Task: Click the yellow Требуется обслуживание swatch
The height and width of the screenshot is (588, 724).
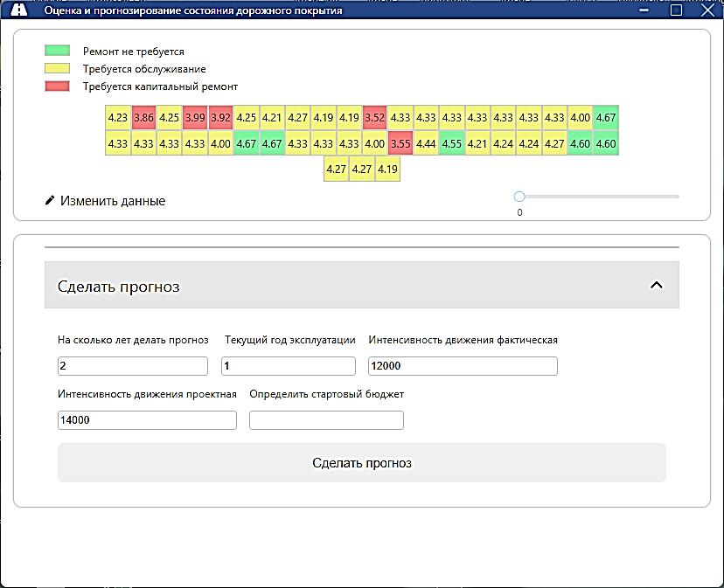Action: (x=57, y=69)
